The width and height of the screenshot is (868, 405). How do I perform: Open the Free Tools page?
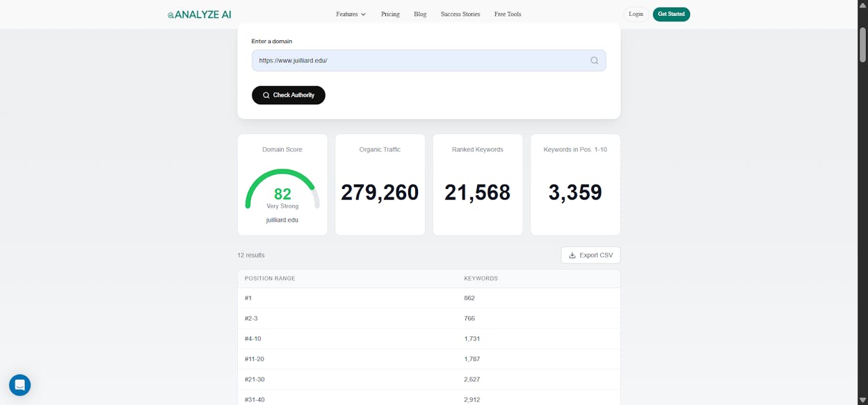tap(508, 14)
